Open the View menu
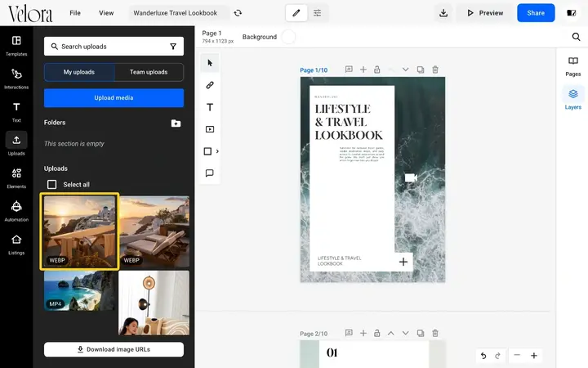This screenshot has height=368, width=588. point(106,13)
